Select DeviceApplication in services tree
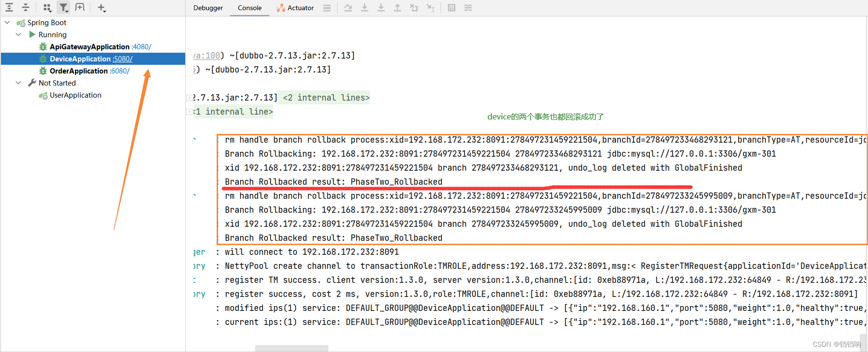This screenshot has width=868, height=352. click(80, 59)
